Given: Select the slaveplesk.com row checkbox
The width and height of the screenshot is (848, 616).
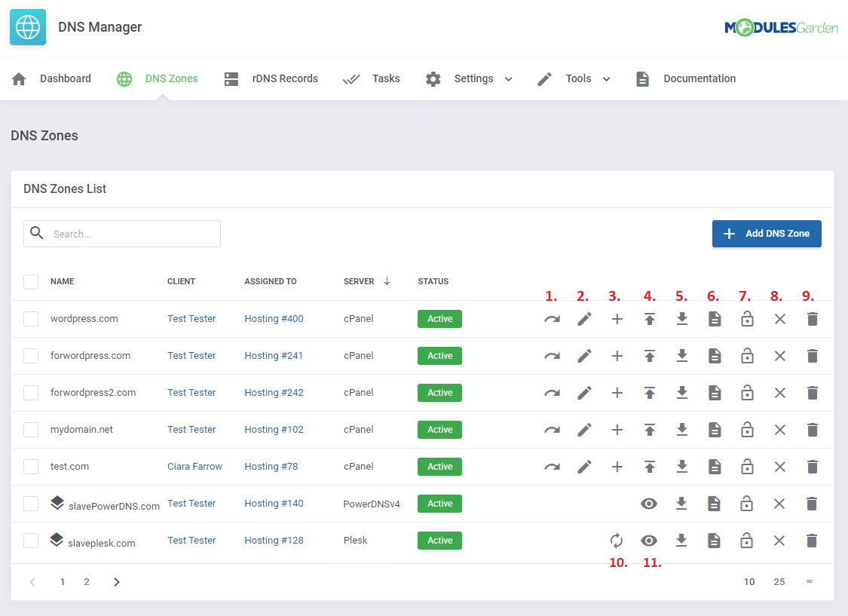Looking at the screenshot, I should (x=31, y=541).
